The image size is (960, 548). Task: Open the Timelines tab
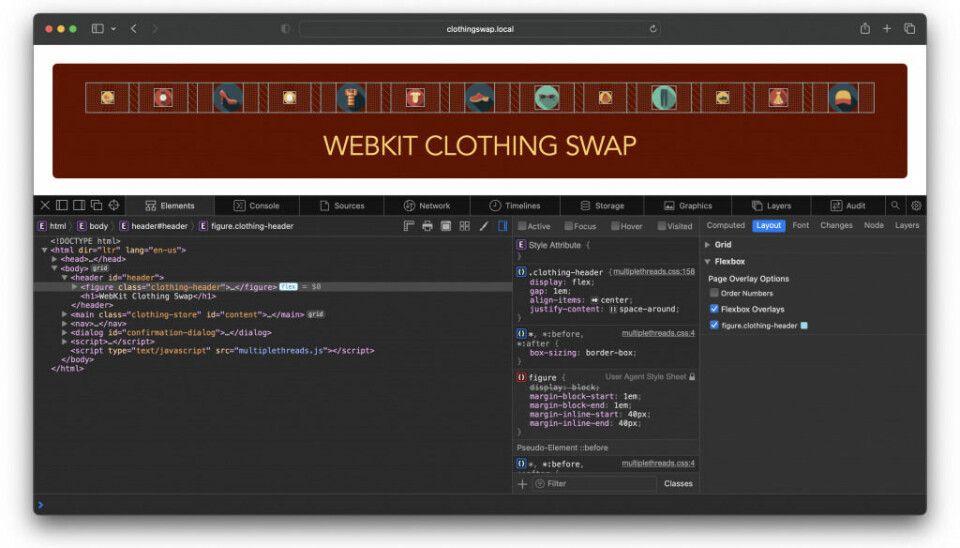coord(515,206)
